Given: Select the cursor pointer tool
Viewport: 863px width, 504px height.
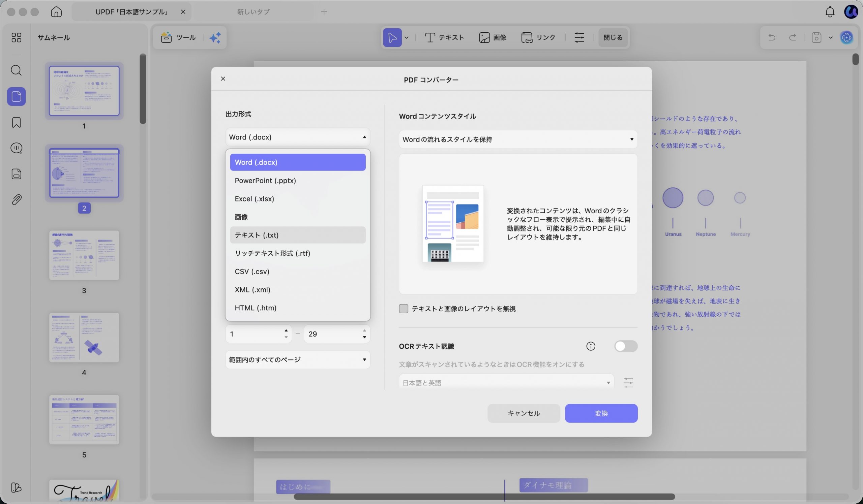Looking at the screenshot, I should [x=392, y=37].
